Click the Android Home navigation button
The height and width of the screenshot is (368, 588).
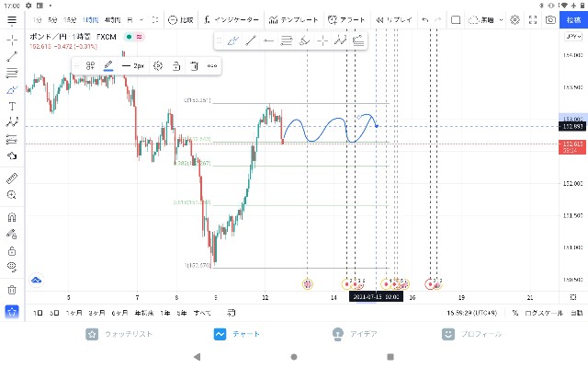click(294, 357)
